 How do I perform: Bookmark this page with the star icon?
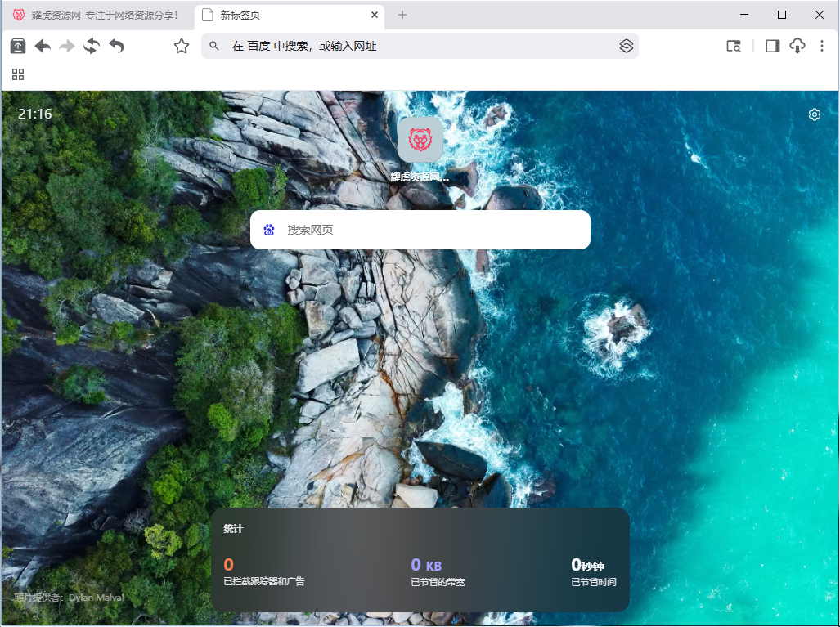pos(182,47)
